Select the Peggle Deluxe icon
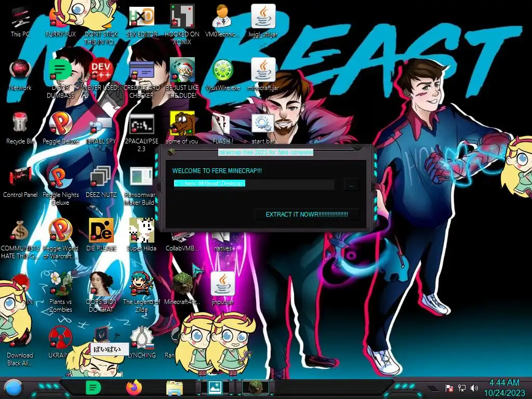The width and height of the screenshot is (532, 399). 60,129
